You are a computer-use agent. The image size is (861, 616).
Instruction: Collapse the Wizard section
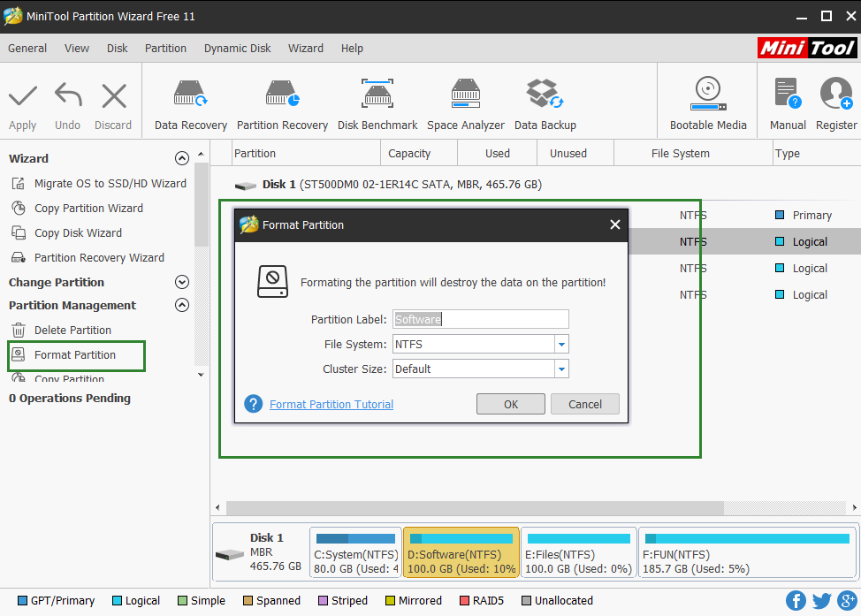pyautogui.click(x=182, y=159)
